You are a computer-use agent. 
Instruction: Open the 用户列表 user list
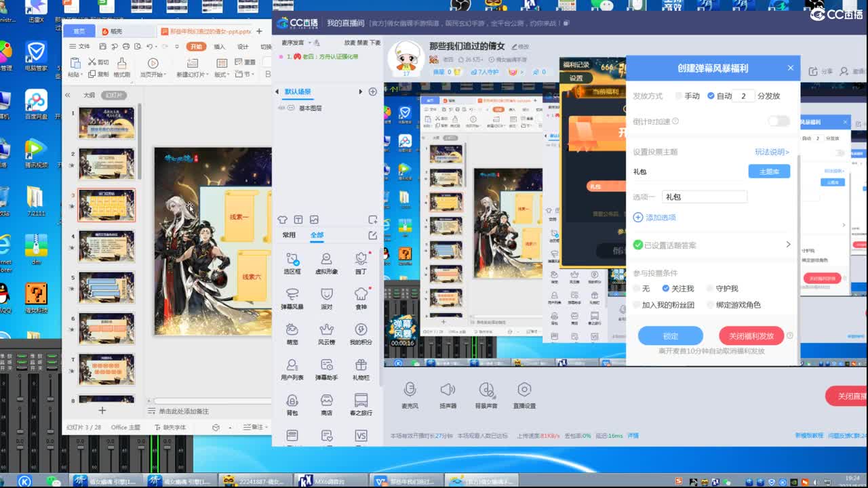pyautogui.click(x=292, y=369)
